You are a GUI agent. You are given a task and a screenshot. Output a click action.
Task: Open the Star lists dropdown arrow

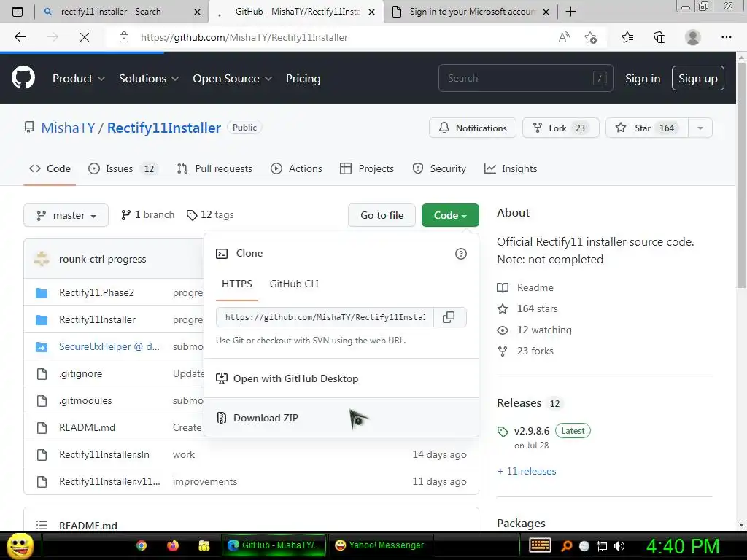[x=700, y=128]
